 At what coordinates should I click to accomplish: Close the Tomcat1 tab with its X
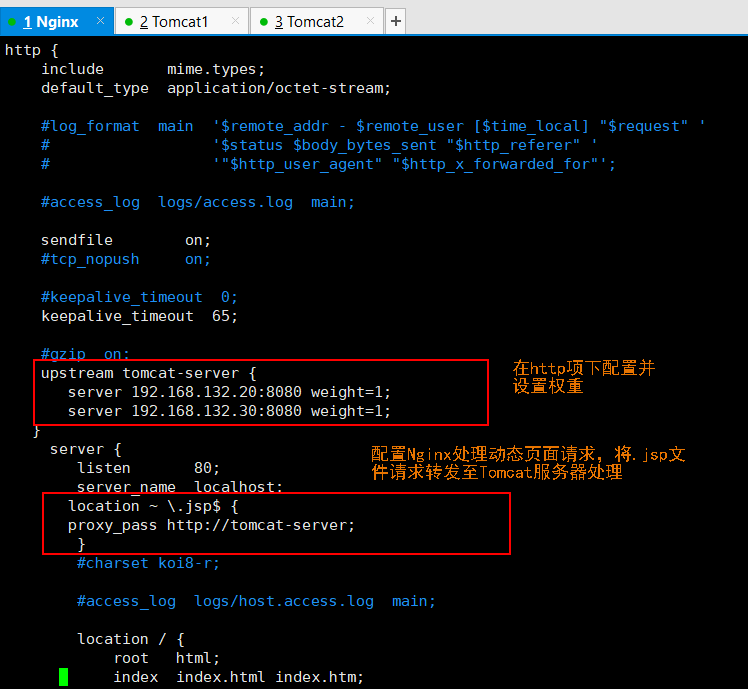235,21
